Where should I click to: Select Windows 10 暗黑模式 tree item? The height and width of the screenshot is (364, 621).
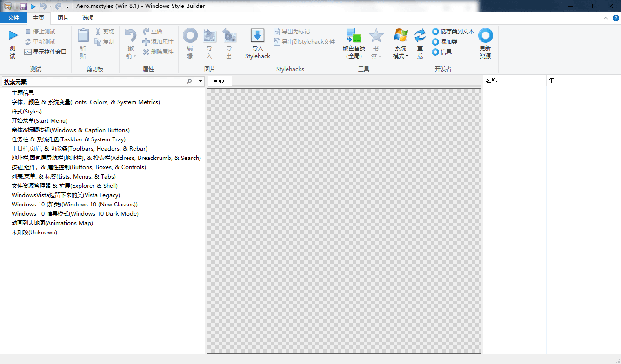(x=75, y=214)
